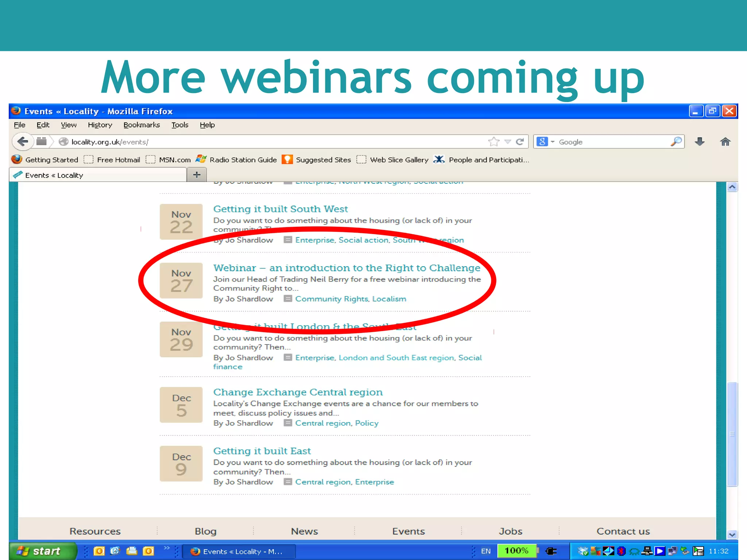Image resolution: width=747 pixels, height=560 pixels.
Task: Open Suggested Sites bookmark
Action: tap(316, 160)
